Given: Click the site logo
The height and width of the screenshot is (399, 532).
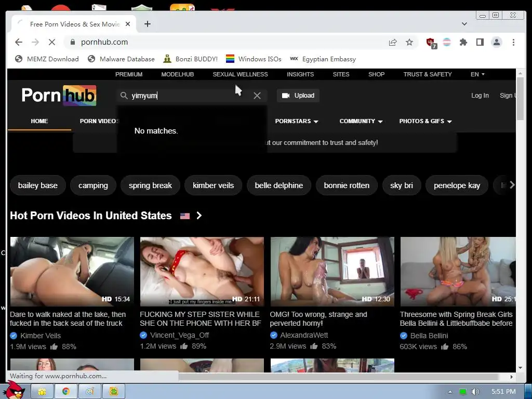Looking at the screenshot, I should click(59, 96).
